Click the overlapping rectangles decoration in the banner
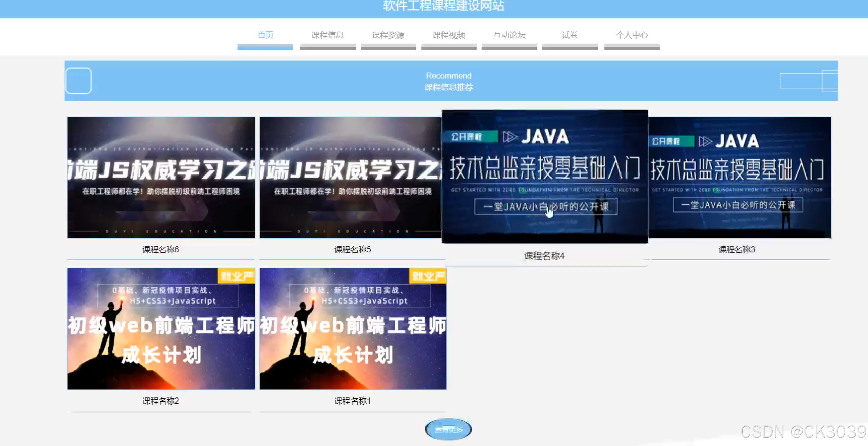The height and width of the screenshot is (446, 868). coord(809,81)
